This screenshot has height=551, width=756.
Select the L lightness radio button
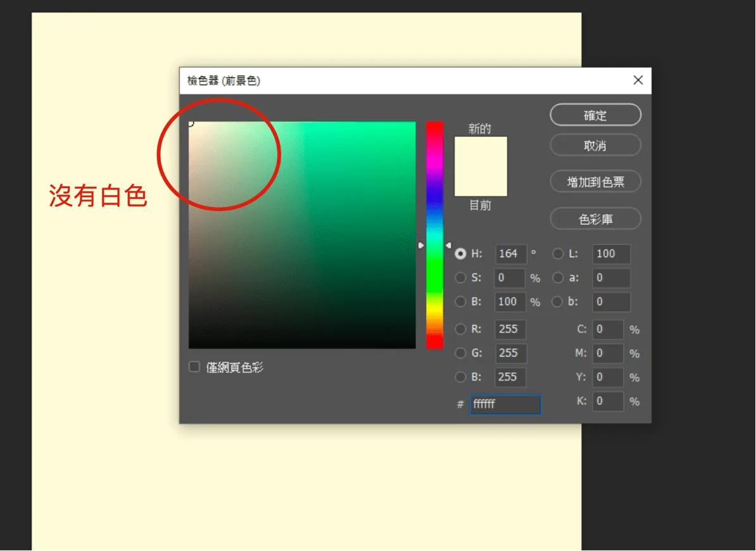558,253
